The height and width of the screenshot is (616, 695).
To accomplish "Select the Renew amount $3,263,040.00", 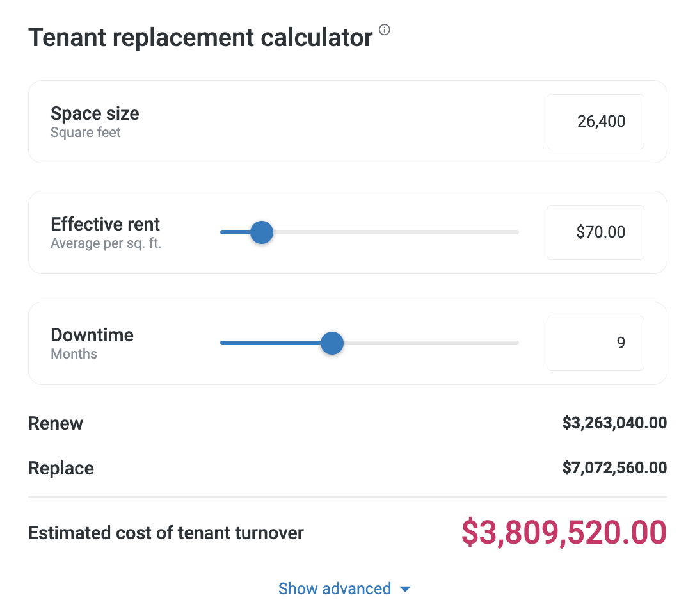I will pyautogui.click(x=614, y=423).
